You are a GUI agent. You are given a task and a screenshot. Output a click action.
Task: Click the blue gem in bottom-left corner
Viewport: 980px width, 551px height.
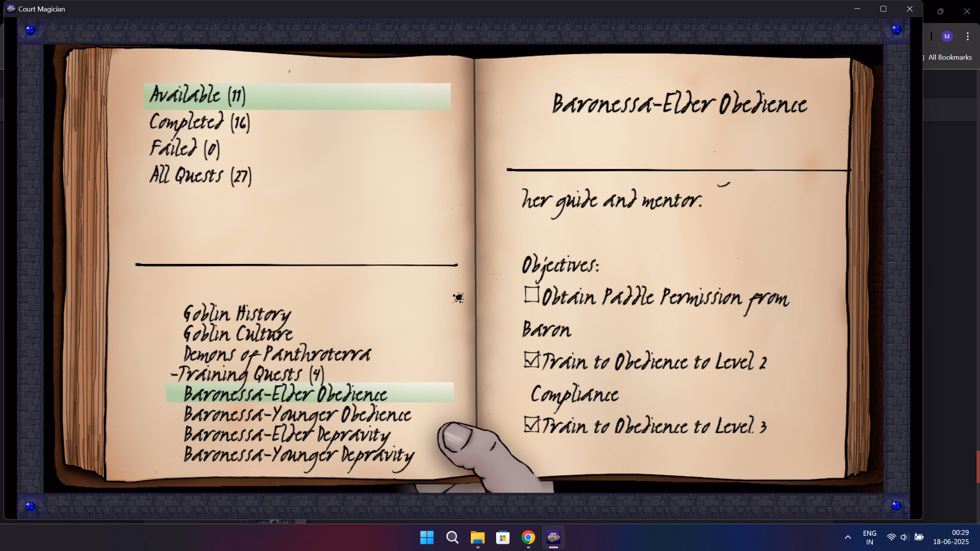30,506
